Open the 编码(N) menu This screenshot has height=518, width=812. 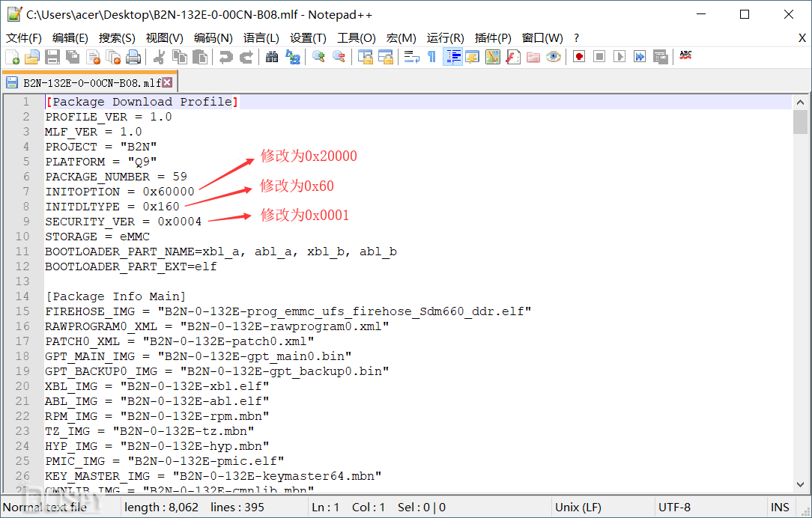[213, 38]
